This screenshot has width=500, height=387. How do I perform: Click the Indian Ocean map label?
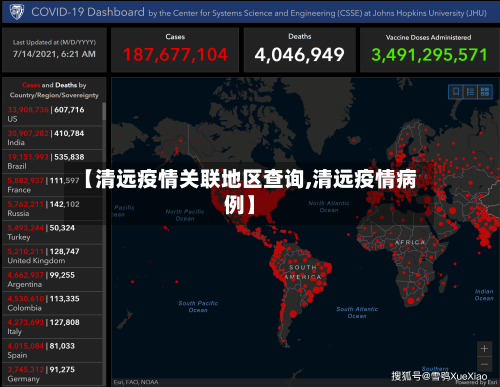484,295
